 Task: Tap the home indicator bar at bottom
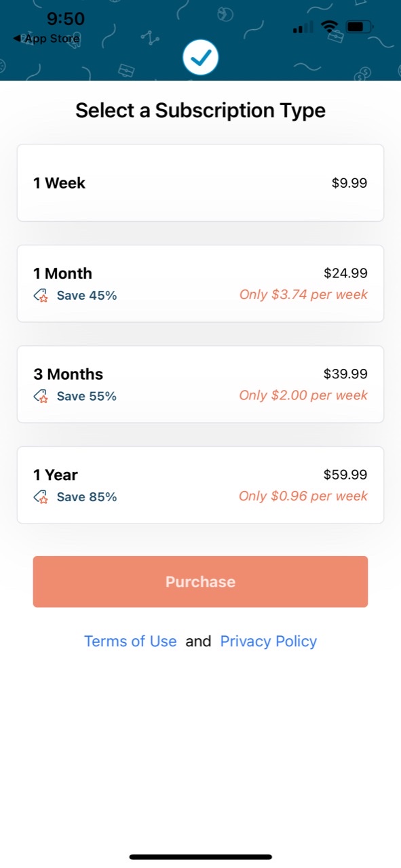coord(200,856)
